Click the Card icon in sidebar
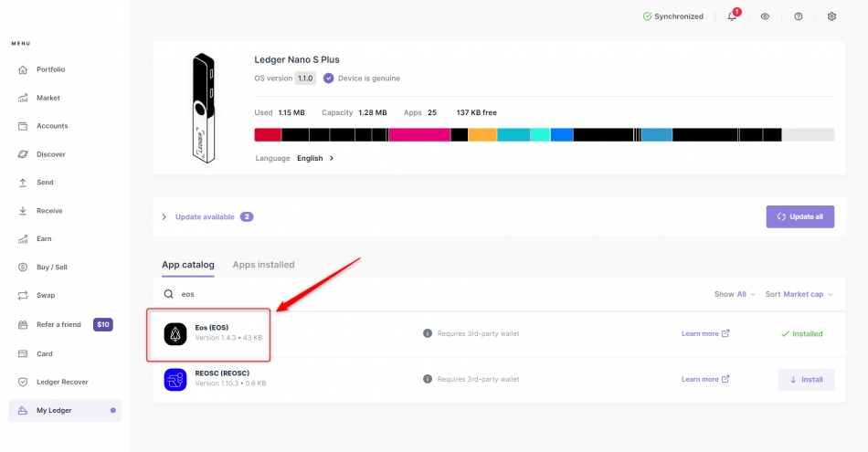 pyautogui.click(x=23, y=354)
